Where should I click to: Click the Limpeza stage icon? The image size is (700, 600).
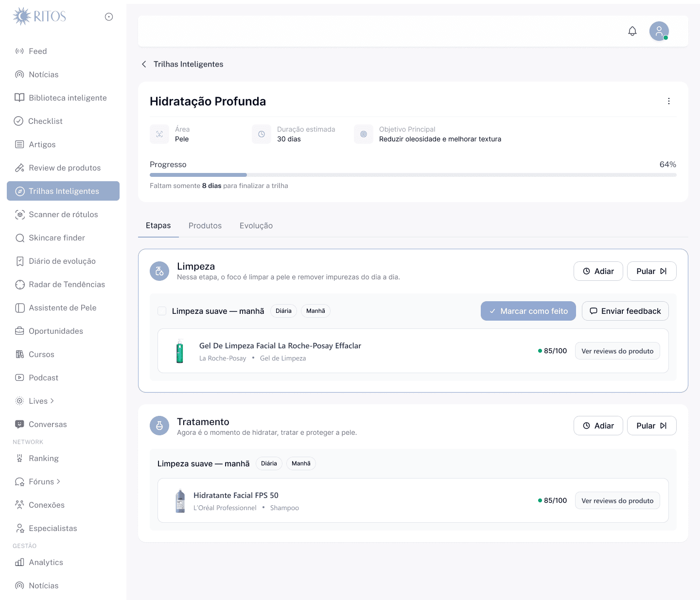[x=159, y=271]
